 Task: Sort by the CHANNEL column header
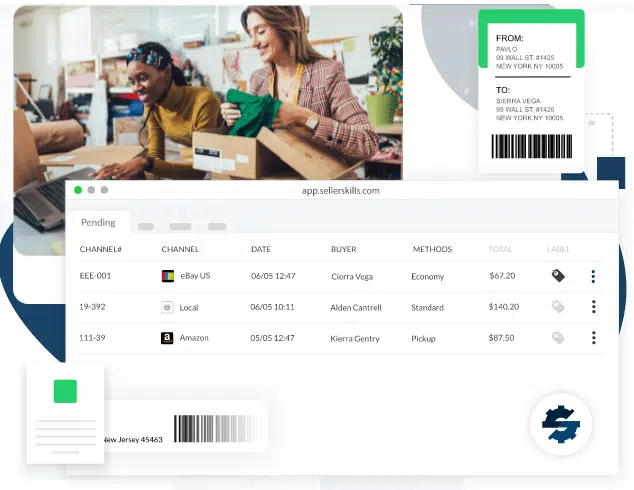pyautogui.click(x=180, y=249)
